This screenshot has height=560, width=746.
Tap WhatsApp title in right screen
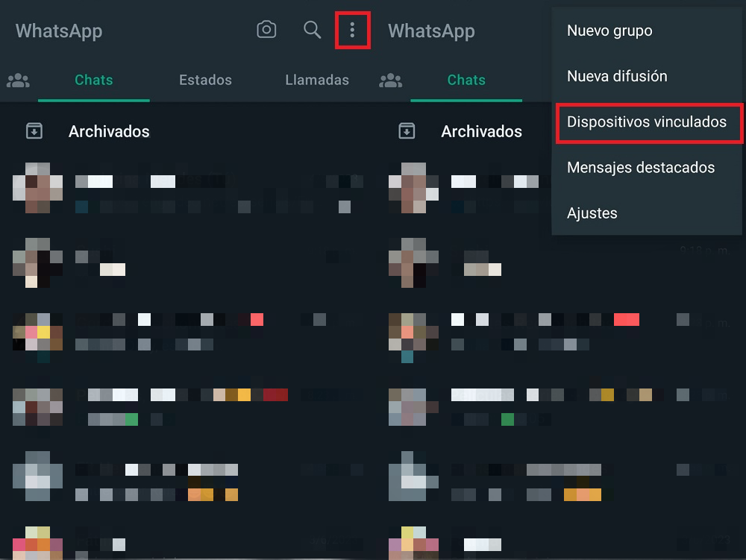tap(431, 31)
